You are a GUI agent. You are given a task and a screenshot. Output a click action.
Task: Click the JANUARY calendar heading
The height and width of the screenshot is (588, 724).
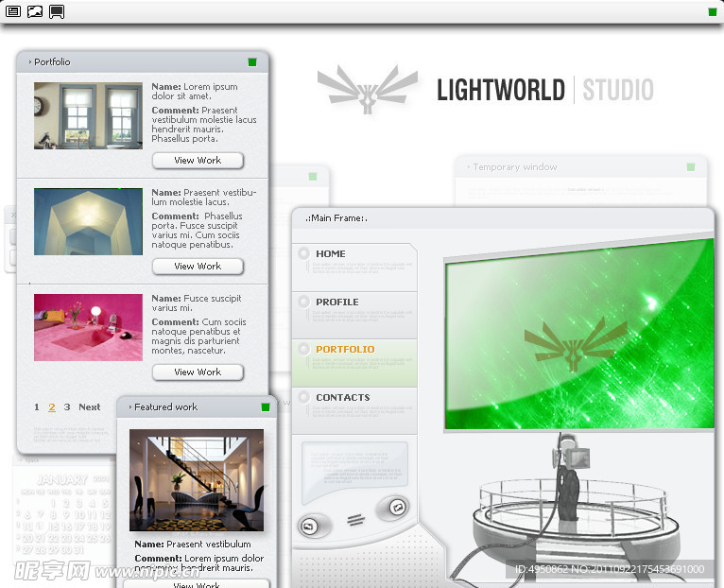(62, 479)
